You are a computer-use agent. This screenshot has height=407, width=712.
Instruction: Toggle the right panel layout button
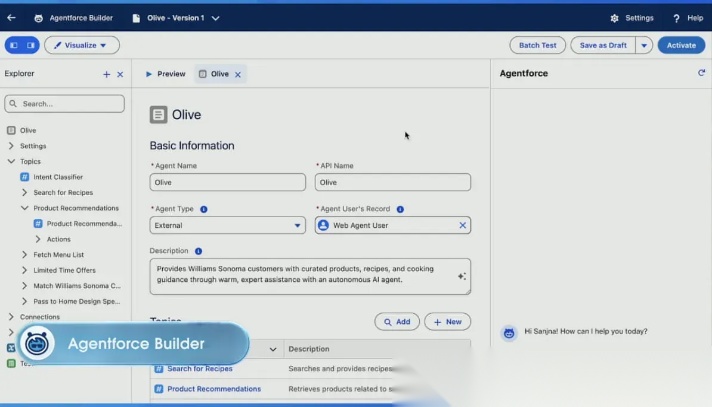30,45
